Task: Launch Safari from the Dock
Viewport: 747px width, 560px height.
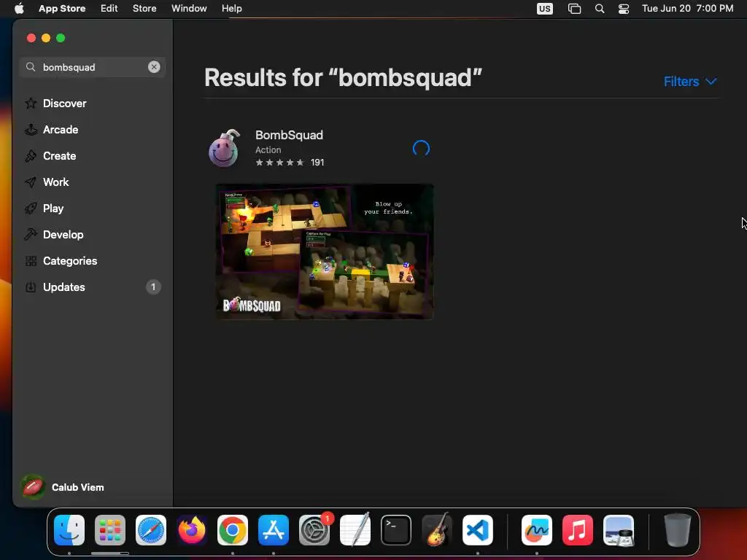Action: click(151, 530)
